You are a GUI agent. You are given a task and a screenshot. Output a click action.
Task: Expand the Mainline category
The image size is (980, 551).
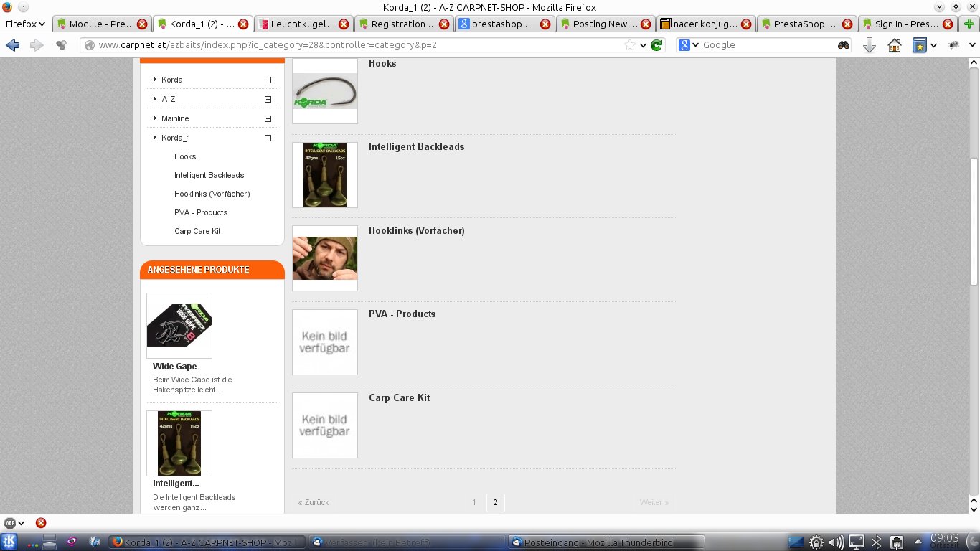[268, 118]
